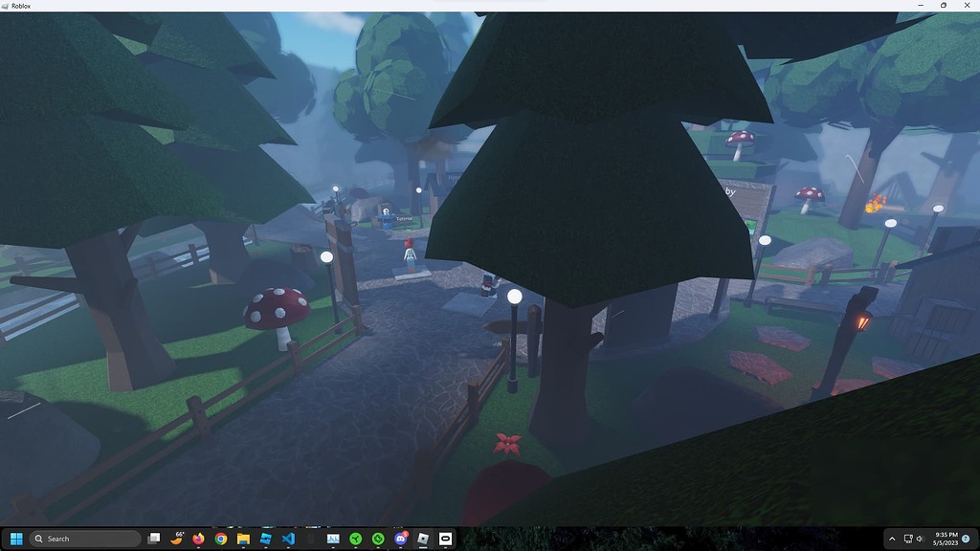Open Task View from the taskbar

(x=154, y=539)
